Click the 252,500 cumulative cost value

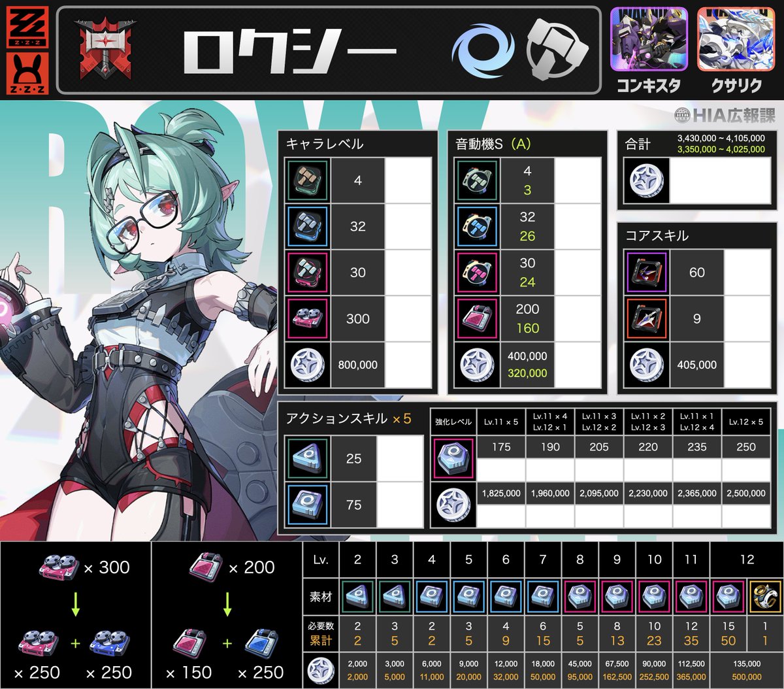654,677
